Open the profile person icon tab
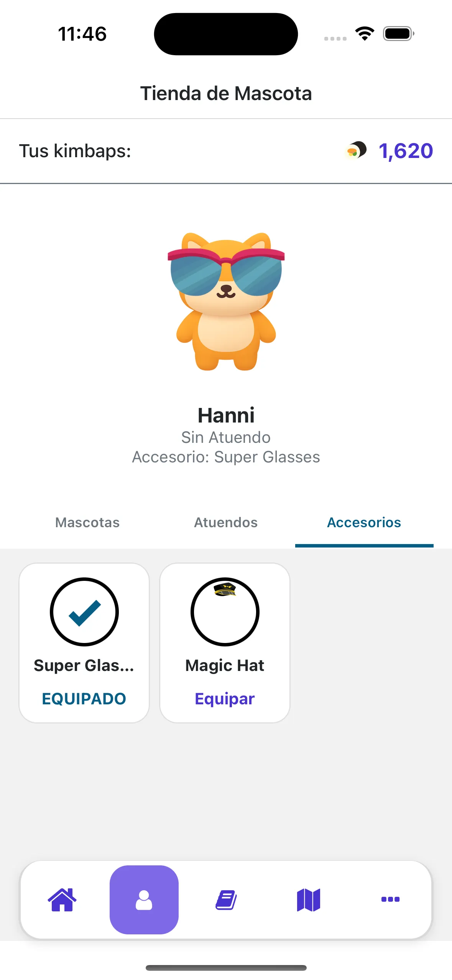The width and height of the screenshot is (452, 980). click(x=144, y=899)
